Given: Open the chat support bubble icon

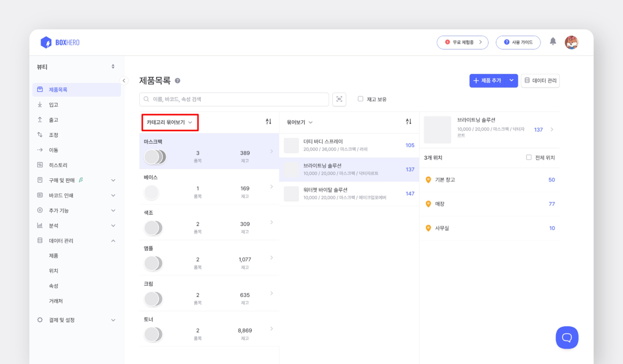Looking at the screenshot, I should point(567,337).
